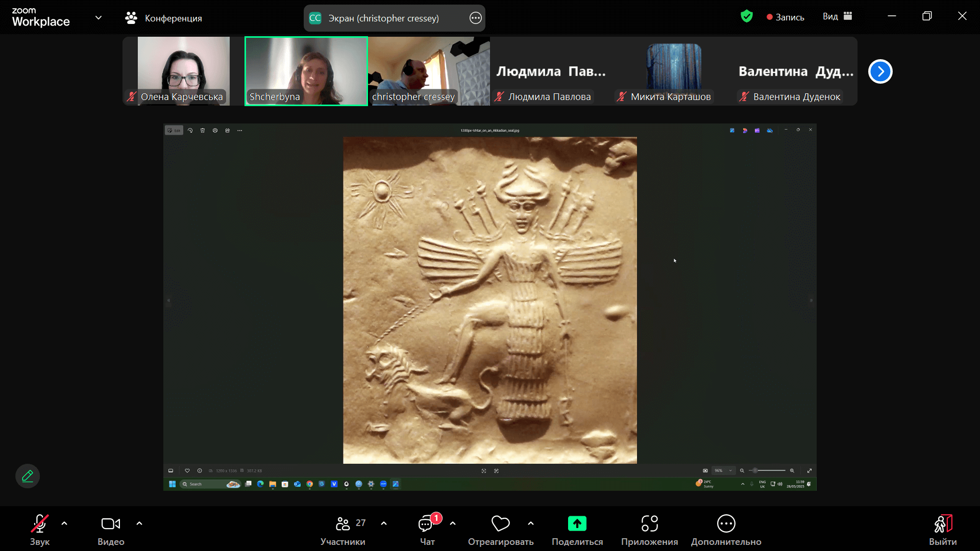Screen dimensions: 980x551
Task: Select the Shcherbyna video thumbnail
Action: click(306, 71)
